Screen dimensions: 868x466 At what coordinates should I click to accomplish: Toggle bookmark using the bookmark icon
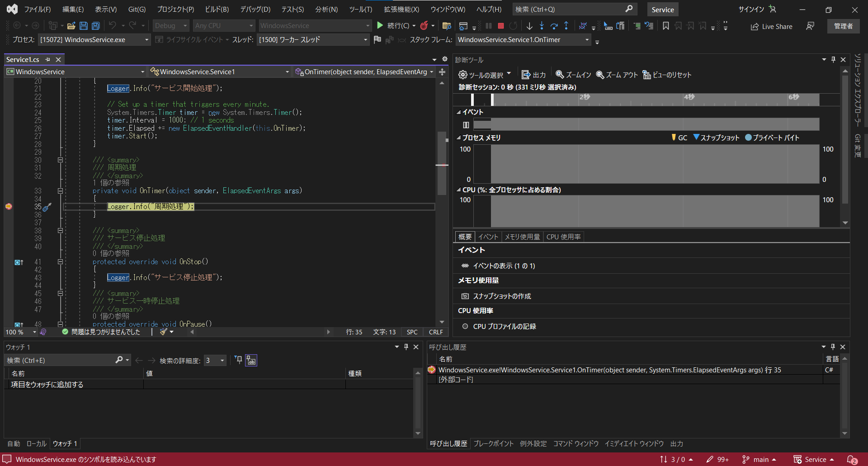pyautogui.click(x=666, y=26)
